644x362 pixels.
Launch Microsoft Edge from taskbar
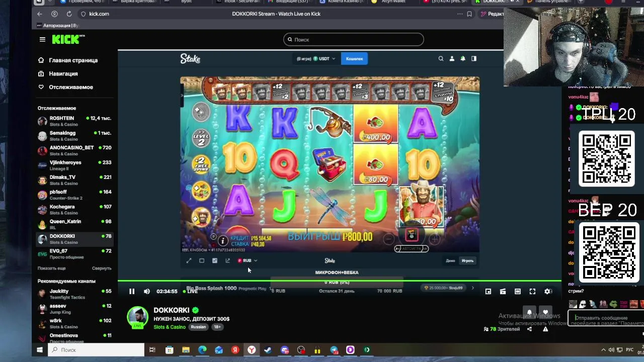(x=202, y=350)
